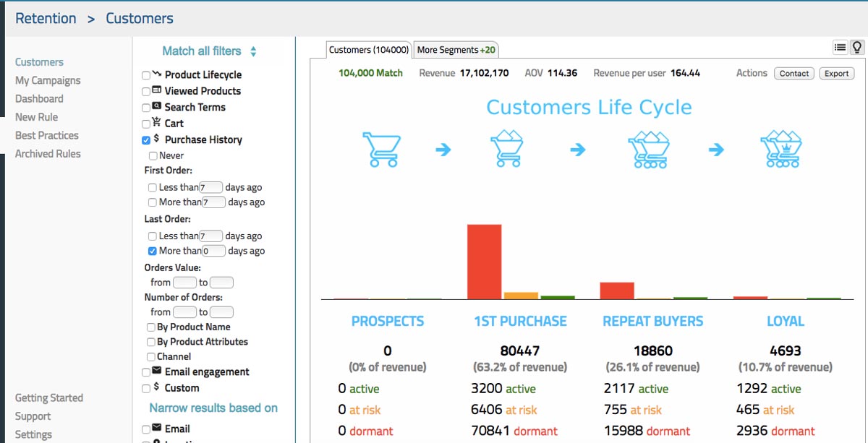The image size is (868, 443).
Task: Open the Match all filters dropdown
Action: [209, 51]
